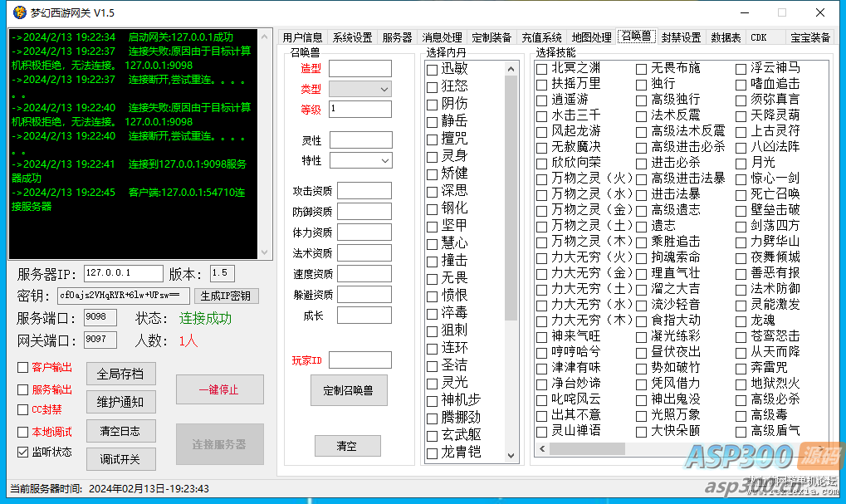Click skills list scroll right arrow
The image size is (846, 504).
823,449
